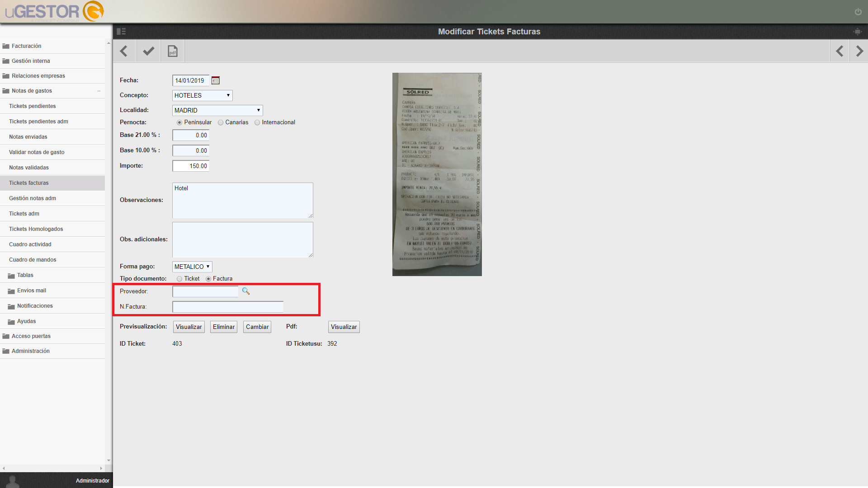Collapse the Notas de gastos section
This screenshot has width=868, height=488.
click(99, 91)
